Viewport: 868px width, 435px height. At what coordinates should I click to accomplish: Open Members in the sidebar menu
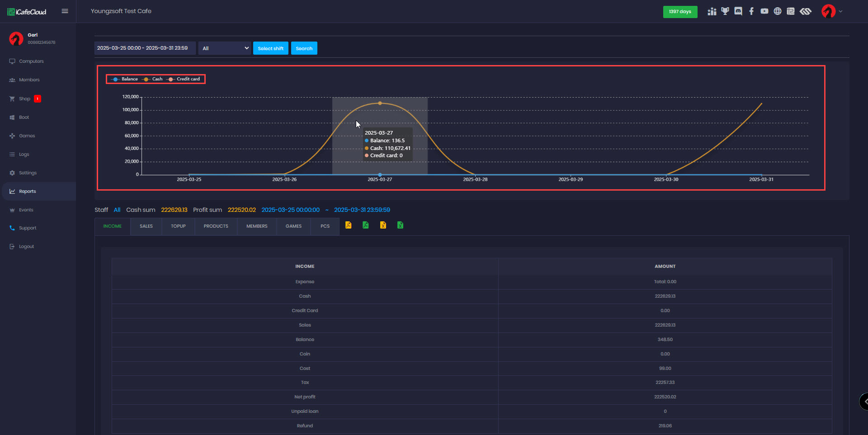29,80
